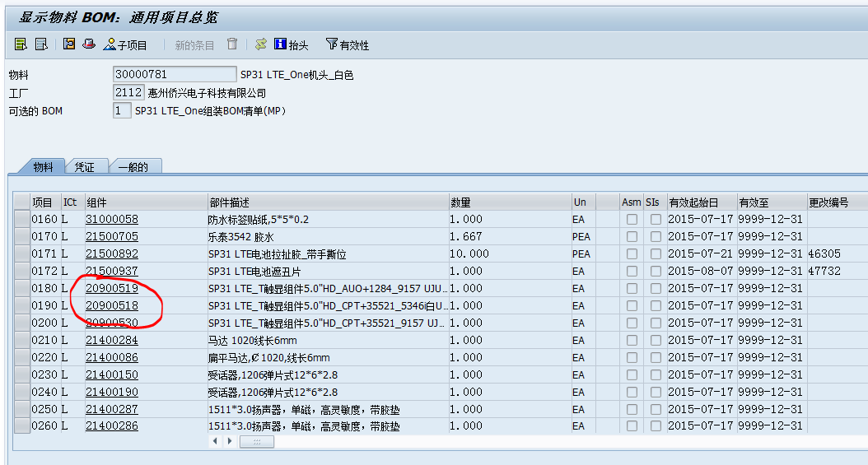The width and height of the screenshot is (868, 465).
Task: Select row 0160 via its row selector
Action: (x=22, y=219)
